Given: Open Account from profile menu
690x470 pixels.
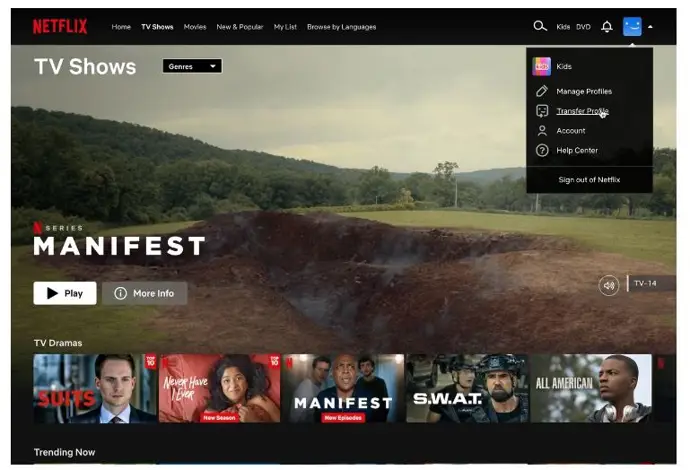Looking at the screenshot, I should tap(571, 131).
